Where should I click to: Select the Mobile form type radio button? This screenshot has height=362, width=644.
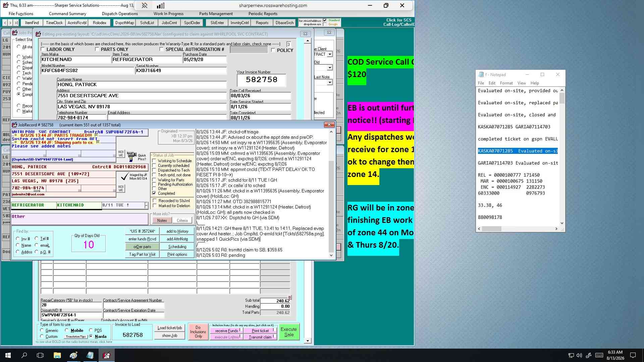click(x=67, y=330)
